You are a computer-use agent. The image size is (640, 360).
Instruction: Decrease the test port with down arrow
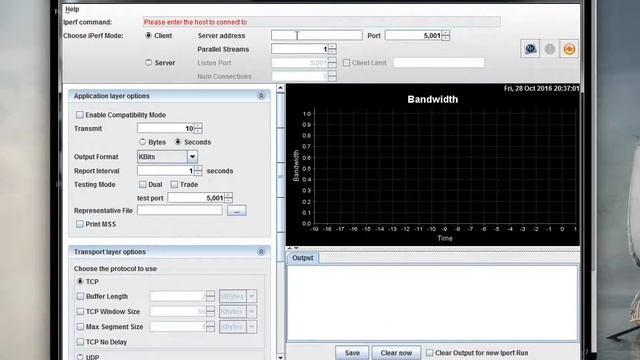point(229,200)
